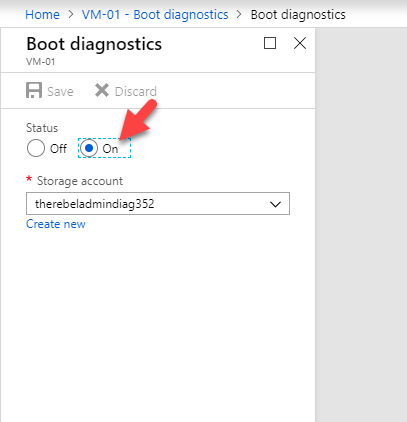The width and height of the screenshot is (407, 422).
Task: Open the Storage account dropdown
Action: coord(158,203)
